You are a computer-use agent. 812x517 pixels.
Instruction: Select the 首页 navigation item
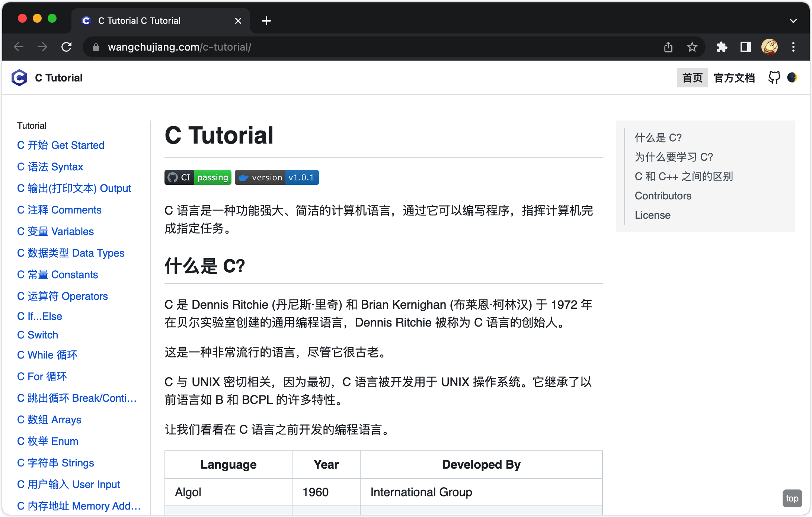692,78
